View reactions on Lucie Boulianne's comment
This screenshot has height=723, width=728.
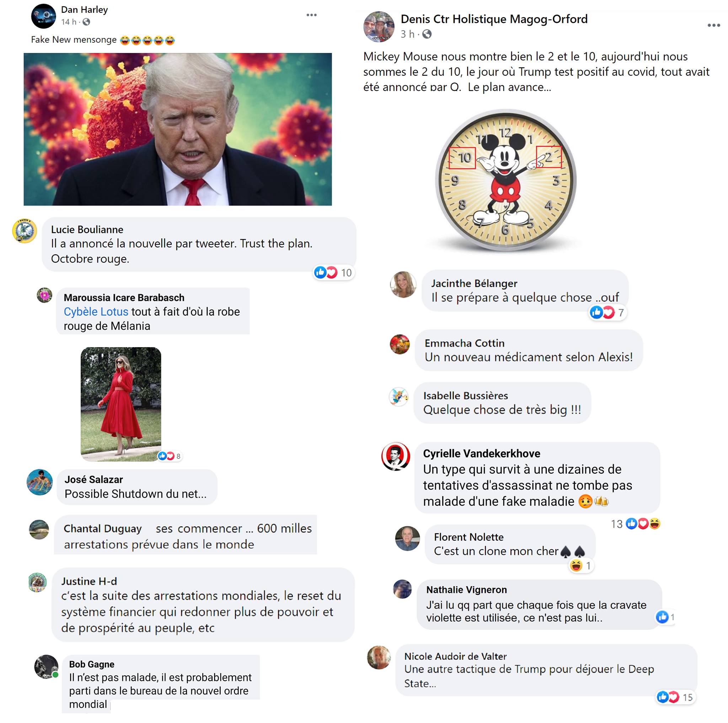[x=333, y=272]
